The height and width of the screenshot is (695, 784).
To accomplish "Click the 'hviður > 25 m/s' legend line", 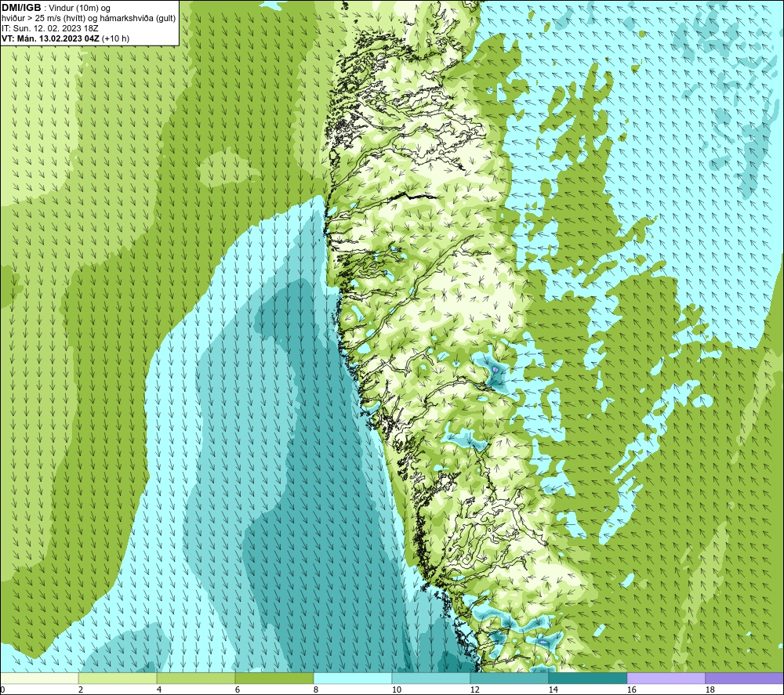I will pos(89,19).
